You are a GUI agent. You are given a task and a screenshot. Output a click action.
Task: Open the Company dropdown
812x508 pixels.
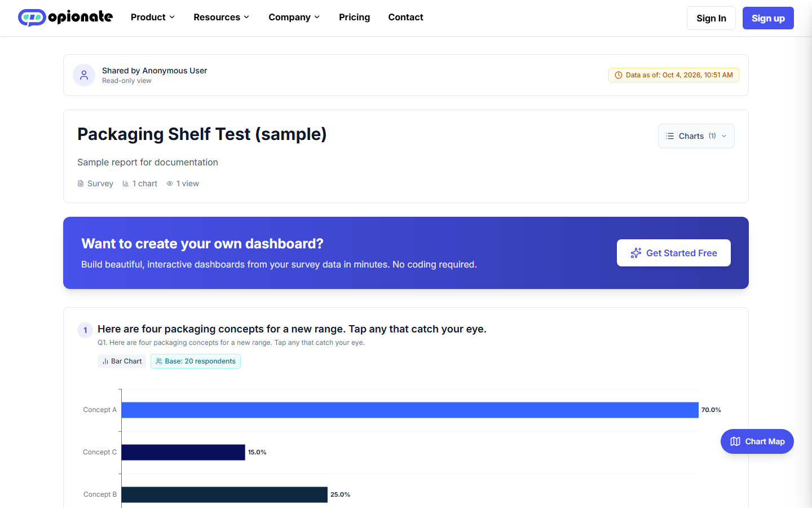point(294,17)
